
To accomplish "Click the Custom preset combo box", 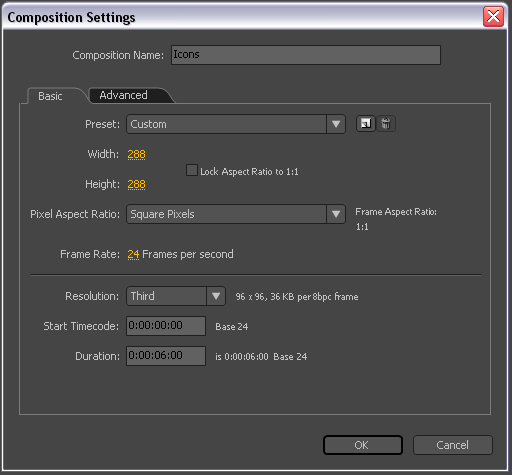I will pyautogui.click(x=236, y=124).
